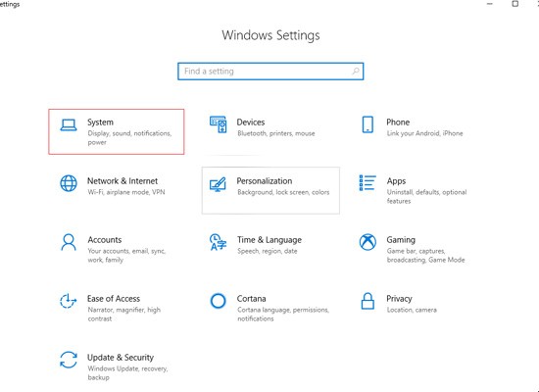This screenshot has height=392, width=539.
Task: Click the Find a setting search box
Action: coord(270,72)
